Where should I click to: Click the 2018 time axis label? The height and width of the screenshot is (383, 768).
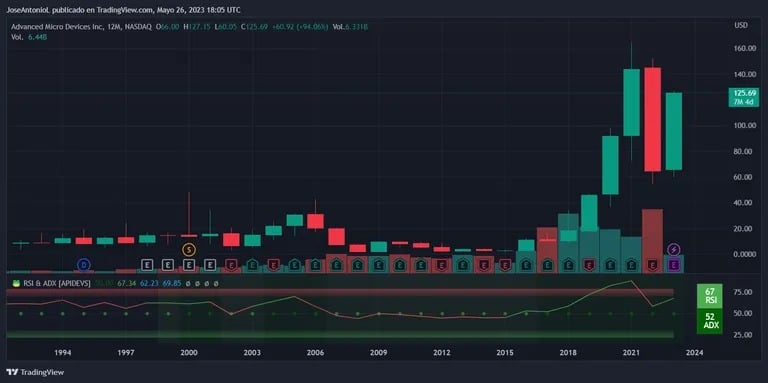568,352
